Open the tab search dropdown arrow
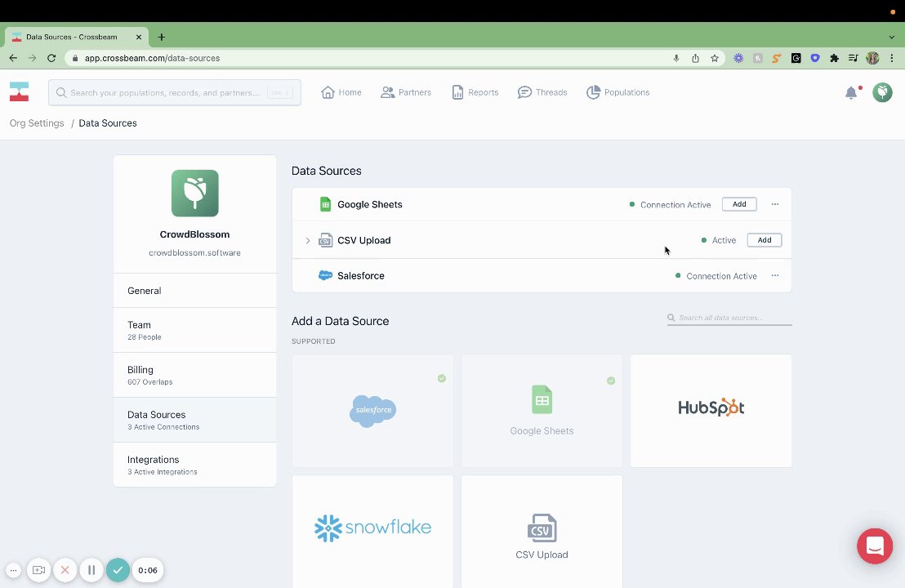 coord(892,37)
